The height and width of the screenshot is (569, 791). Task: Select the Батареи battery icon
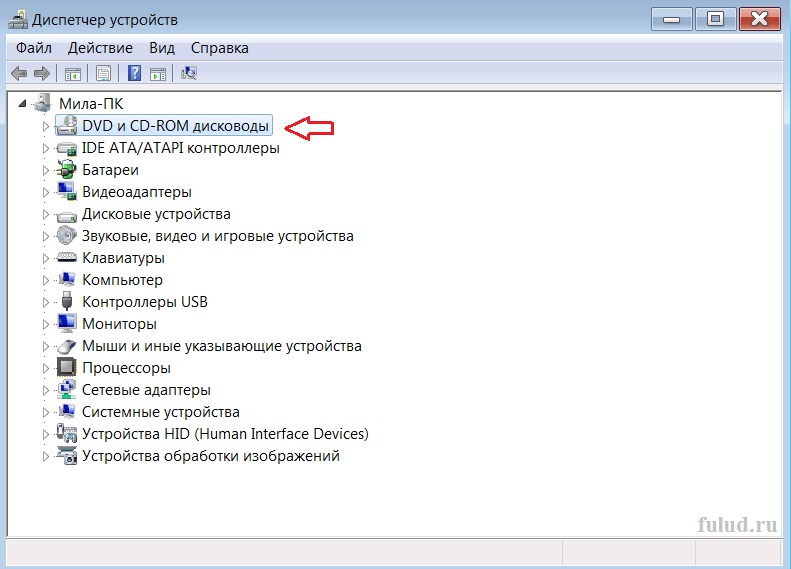[x=67, y=169]
